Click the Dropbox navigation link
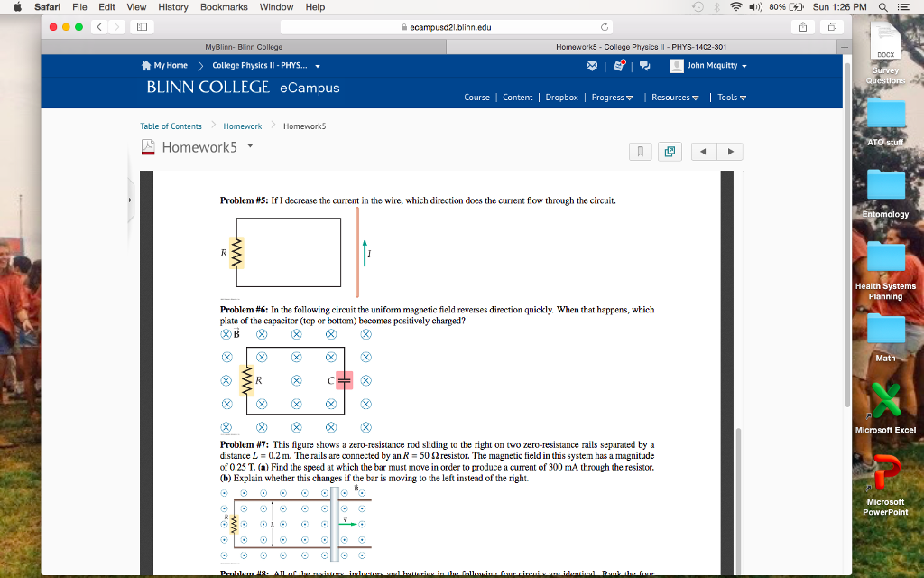The image size is (924, 578). click(561, 98)
